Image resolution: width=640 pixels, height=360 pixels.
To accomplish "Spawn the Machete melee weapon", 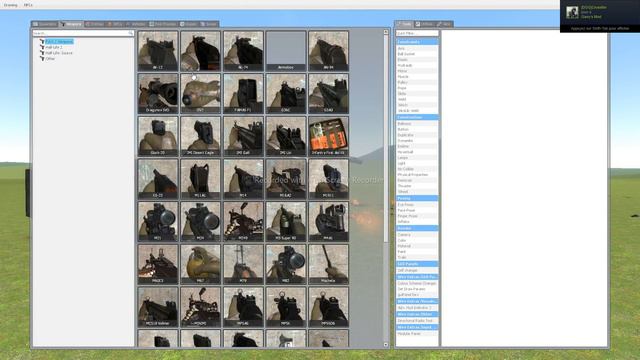I will click(x=329, y=264).
